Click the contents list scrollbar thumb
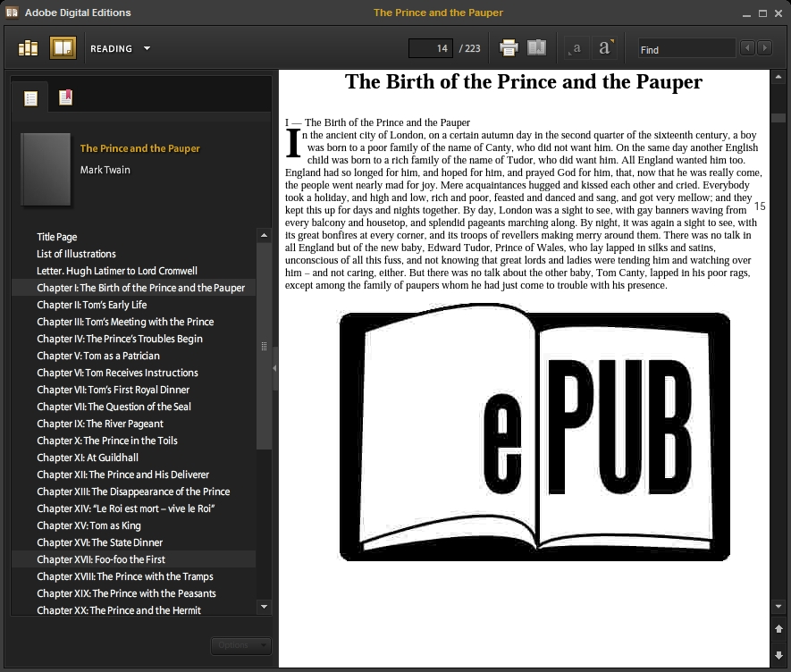791x672 pixels. [x=264, y=346]
